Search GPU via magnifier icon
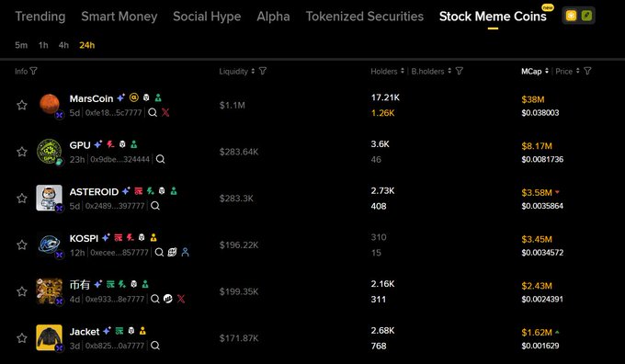This screenshot has width=625, height=364. tap(160, 159)
